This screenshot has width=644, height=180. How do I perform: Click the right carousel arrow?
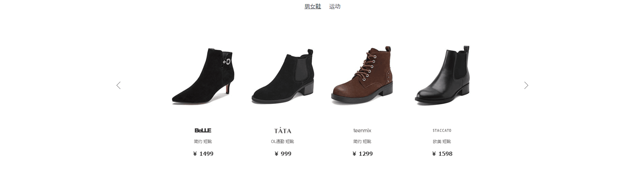pos(526,85)
